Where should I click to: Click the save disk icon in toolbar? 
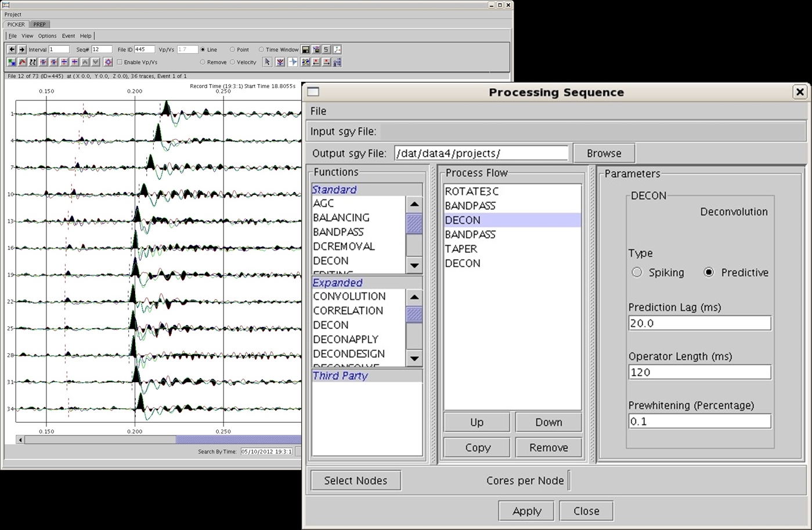click(x=306, y=50)
